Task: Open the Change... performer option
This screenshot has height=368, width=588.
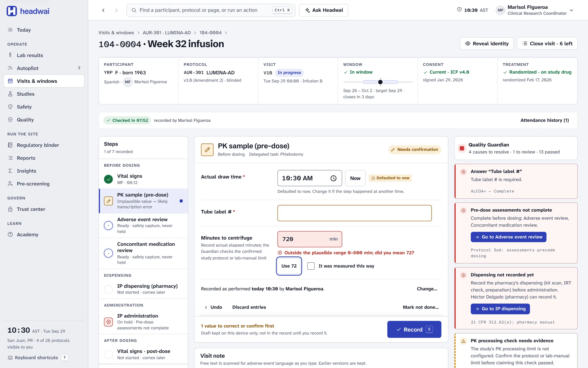Action: tap(427, 289)
